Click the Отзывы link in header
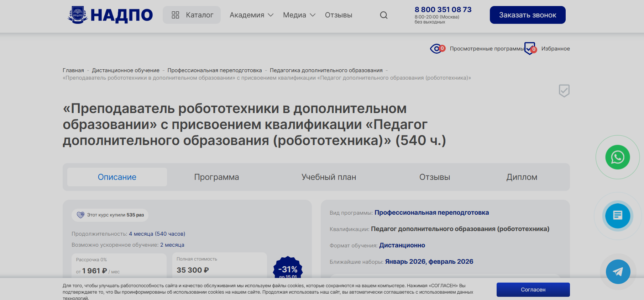 point(338,15)
